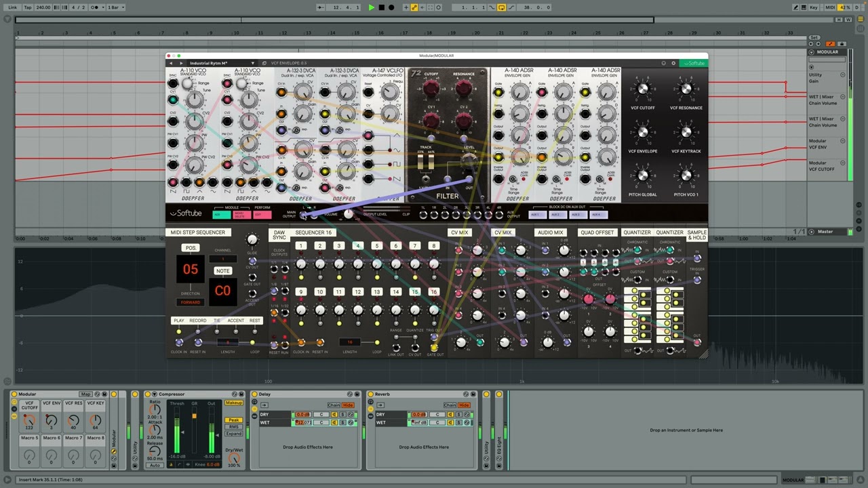Click the pink EDIT perform button
Screen dimensions: 868x488
point(262,215)
